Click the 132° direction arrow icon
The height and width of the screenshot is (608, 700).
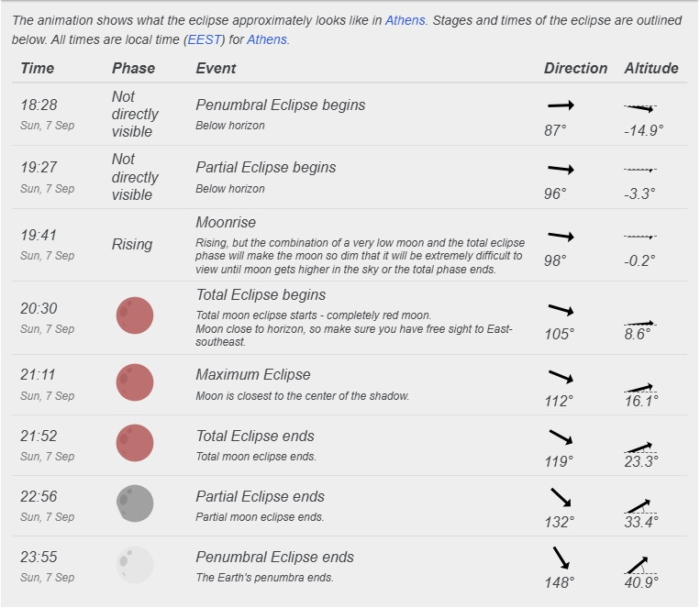click(x=561, y=498)
